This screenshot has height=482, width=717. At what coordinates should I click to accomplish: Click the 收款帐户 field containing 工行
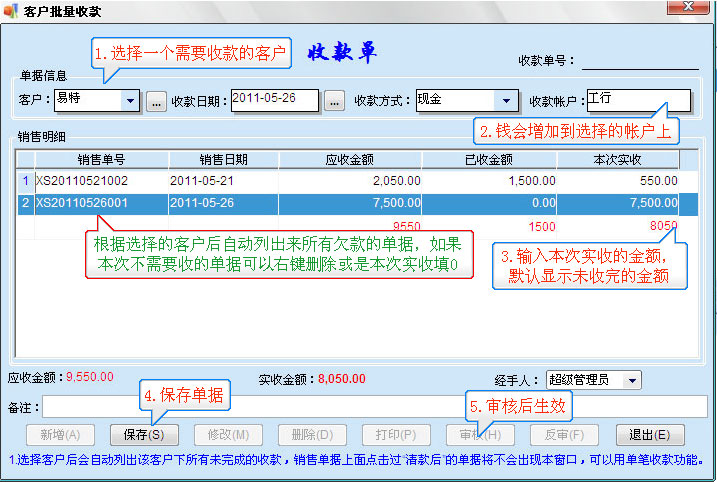click(x=637, y=100)
